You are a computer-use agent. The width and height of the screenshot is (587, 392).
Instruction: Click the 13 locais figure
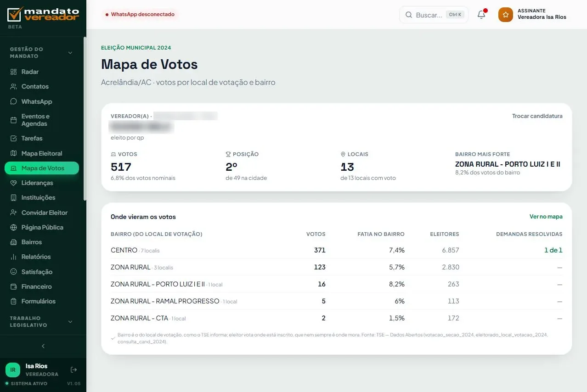347,167
